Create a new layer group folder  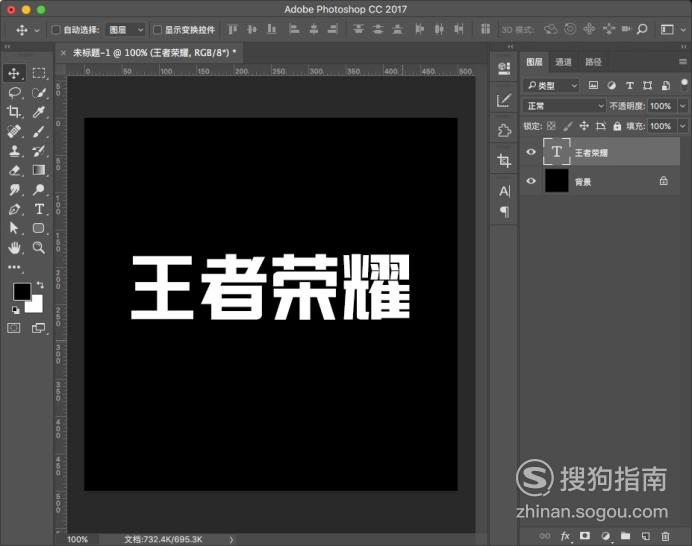pos(625,536)
